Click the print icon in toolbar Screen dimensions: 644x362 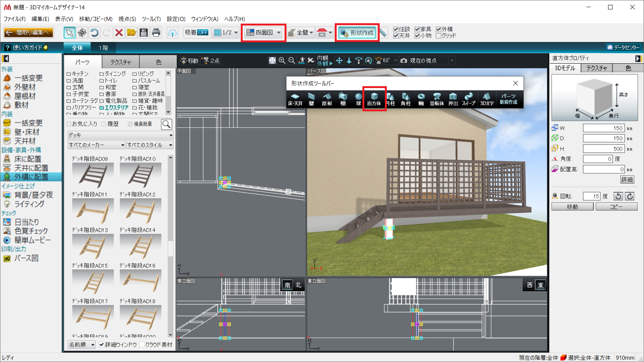tap(156, 33)
